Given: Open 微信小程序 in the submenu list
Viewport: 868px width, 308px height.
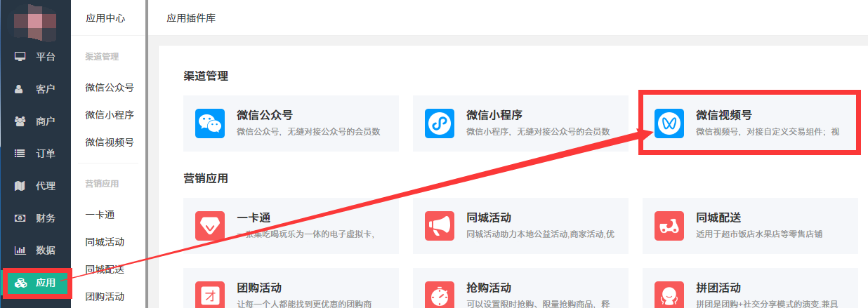Looking at the screenshot, I should coord(110,115).
